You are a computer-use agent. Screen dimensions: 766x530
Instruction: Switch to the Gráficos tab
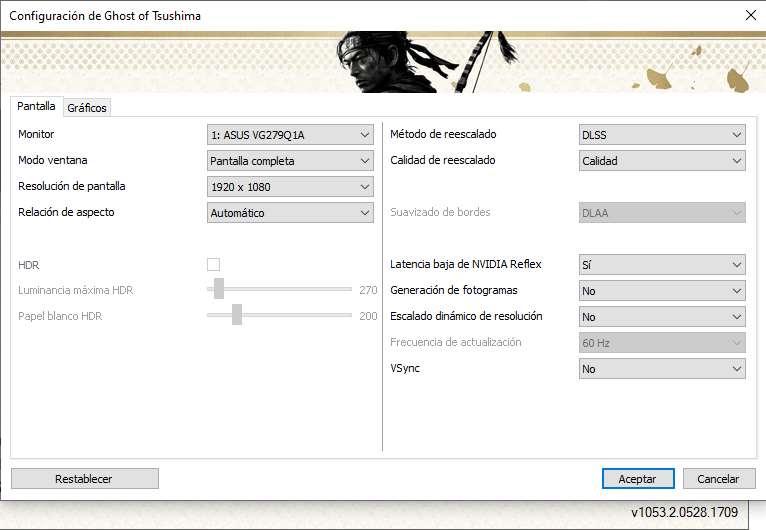pos(87,108)
